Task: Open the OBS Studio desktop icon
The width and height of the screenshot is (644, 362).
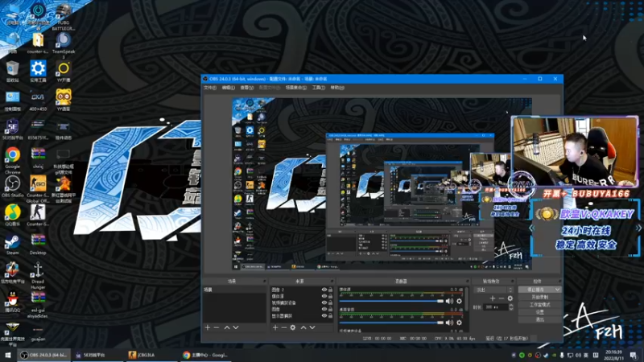Action: click(12, 187)
